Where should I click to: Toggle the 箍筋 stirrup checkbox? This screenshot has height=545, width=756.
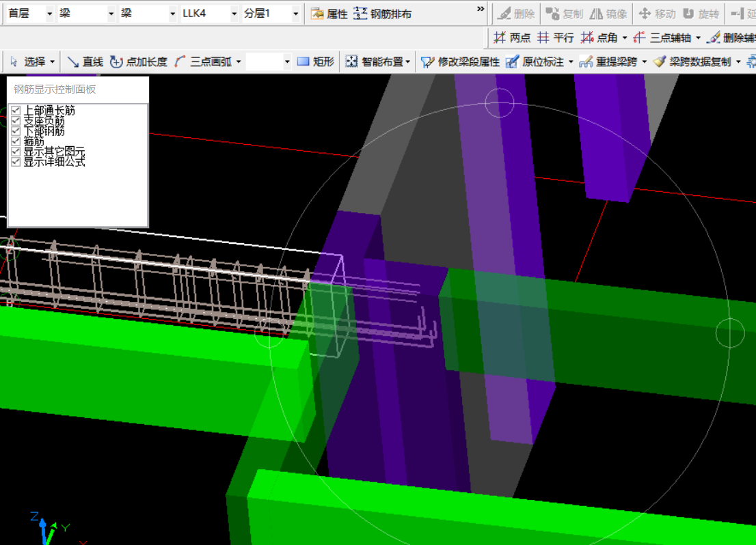16,141
